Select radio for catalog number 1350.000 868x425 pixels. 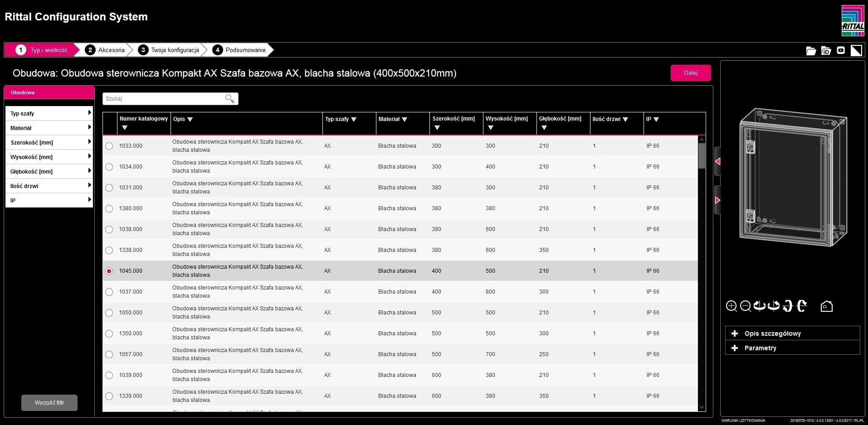point(109,333)
